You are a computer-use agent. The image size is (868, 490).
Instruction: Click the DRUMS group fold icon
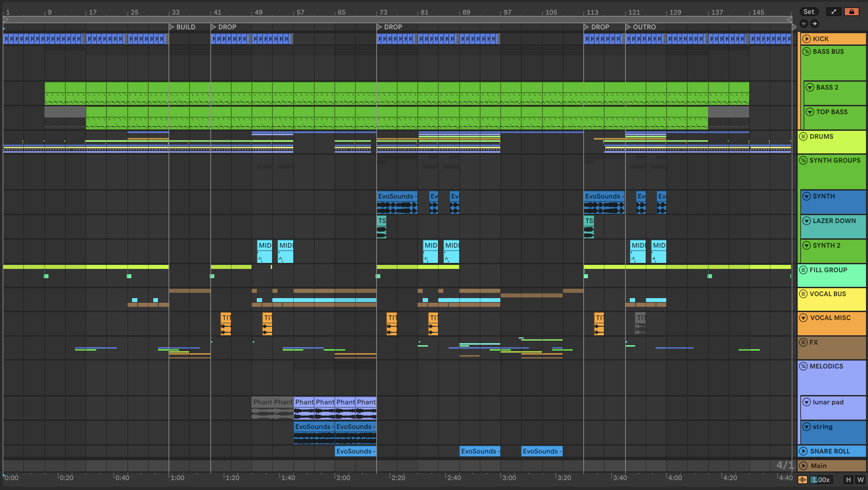pyautogui.click(x=803, y=136)
